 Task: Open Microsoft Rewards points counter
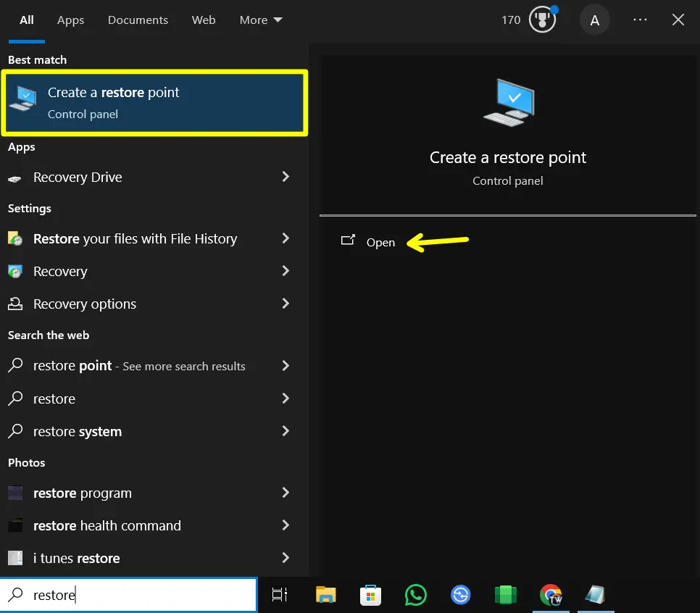[x=528, y=20]
